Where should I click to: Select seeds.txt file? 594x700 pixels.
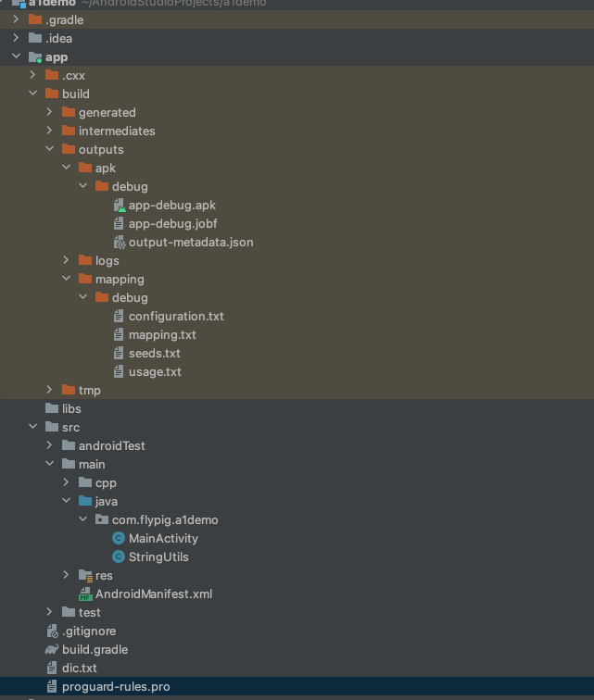click(154, 354)
